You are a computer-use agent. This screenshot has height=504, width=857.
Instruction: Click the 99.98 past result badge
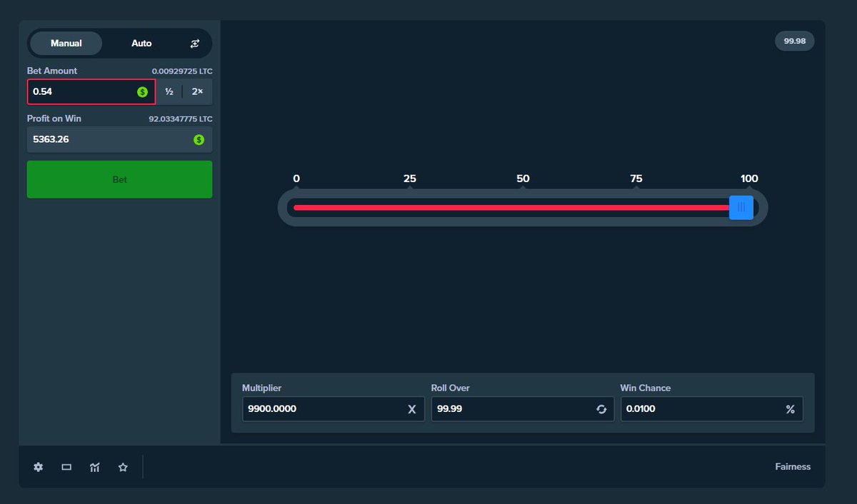tap(795, 41)
